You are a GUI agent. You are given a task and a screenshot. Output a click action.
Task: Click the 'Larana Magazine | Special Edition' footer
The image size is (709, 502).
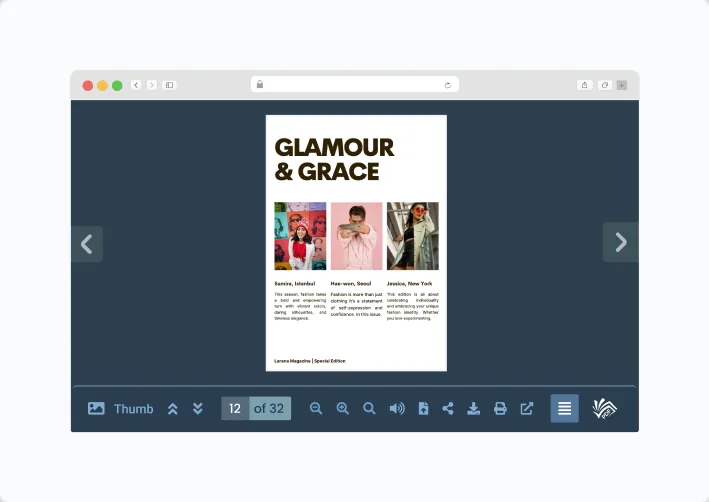coord(310,361)
